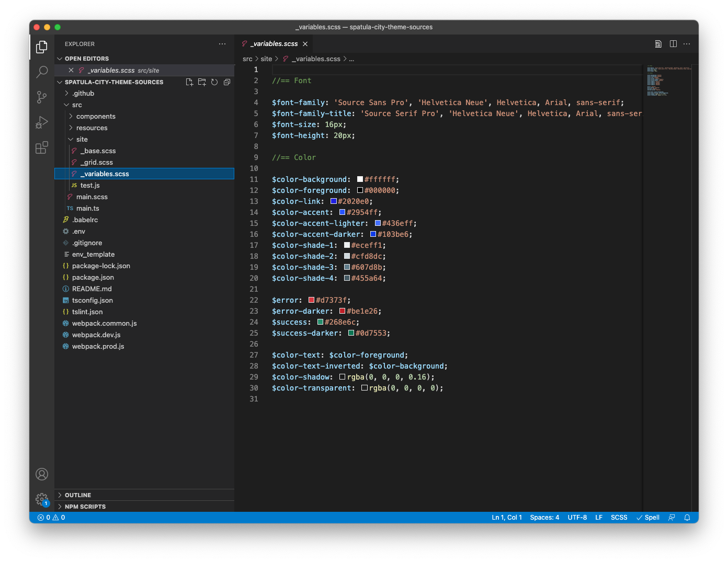728x562 pixels.
Task: Open the Run and Debug view
Action: (42, 122)
